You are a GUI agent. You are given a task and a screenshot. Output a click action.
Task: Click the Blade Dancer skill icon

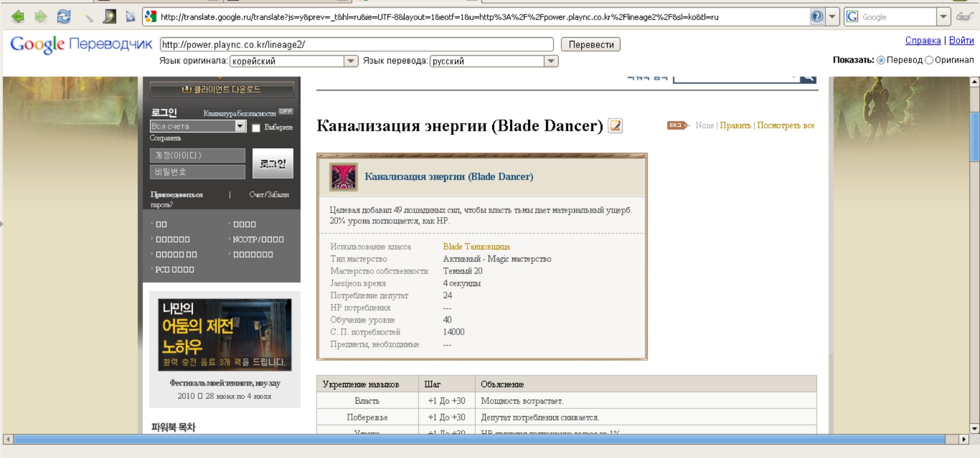click(x=344, y=177)
